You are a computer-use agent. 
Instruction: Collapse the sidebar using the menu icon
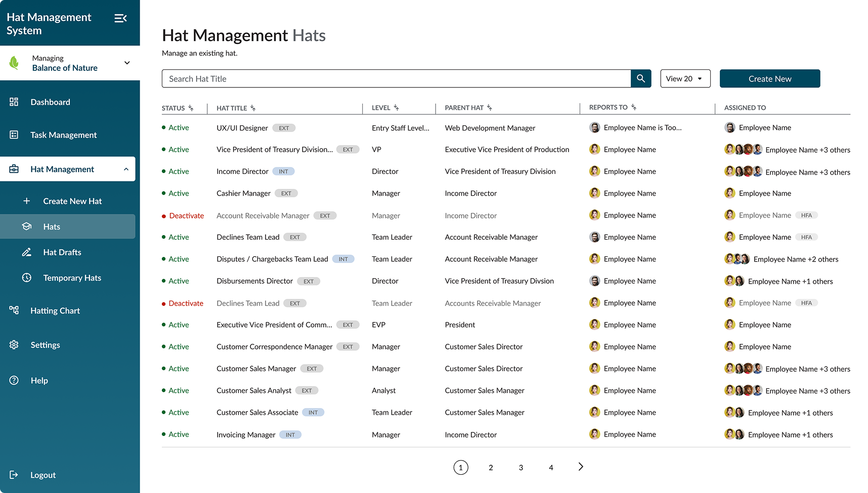(120, 19)
